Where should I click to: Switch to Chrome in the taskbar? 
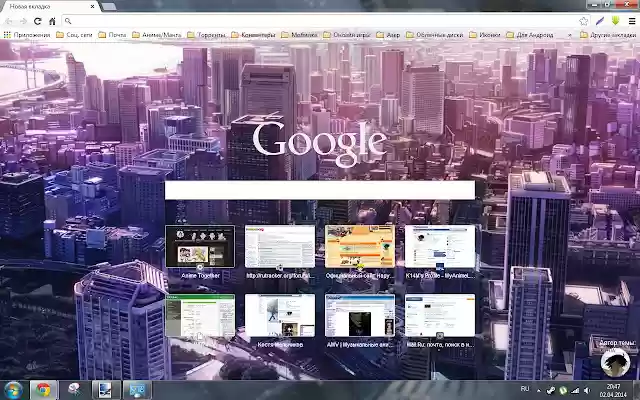(x=43, y=390)
